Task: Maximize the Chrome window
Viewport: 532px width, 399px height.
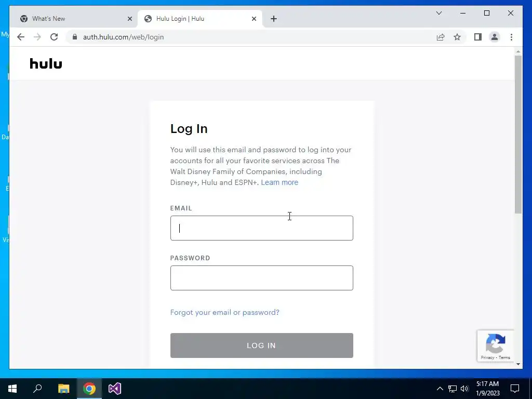Action: coord(486,13)
